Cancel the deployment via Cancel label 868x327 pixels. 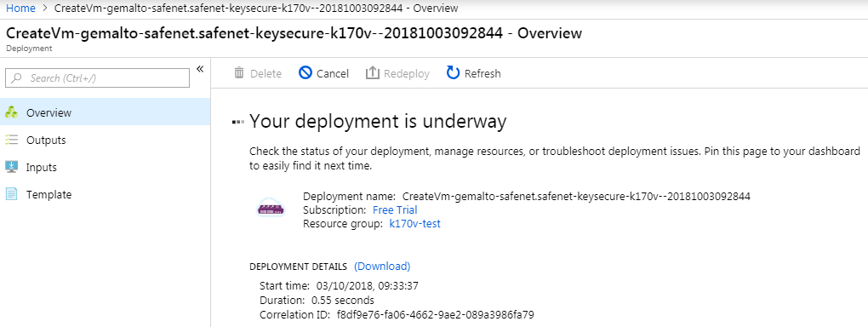coord(333,74)
